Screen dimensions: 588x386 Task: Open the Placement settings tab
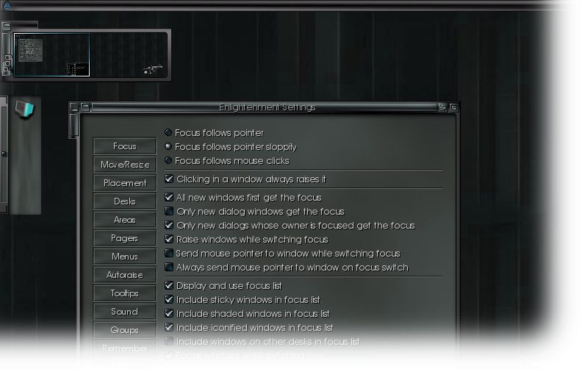124,182
